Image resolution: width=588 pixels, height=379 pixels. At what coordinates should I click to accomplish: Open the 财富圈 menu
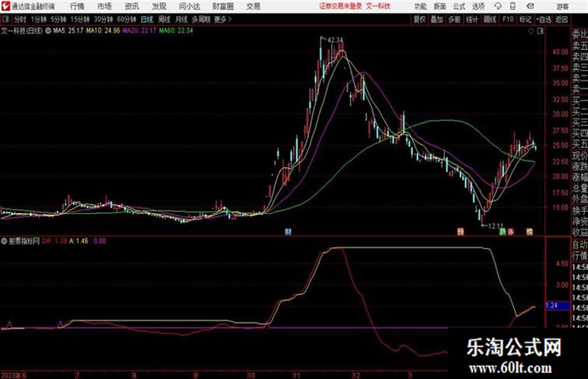223,6
